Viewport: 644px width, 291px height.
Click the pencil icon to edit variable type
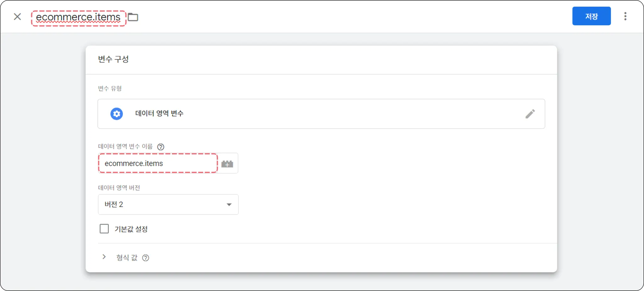[x=530, y=114]
